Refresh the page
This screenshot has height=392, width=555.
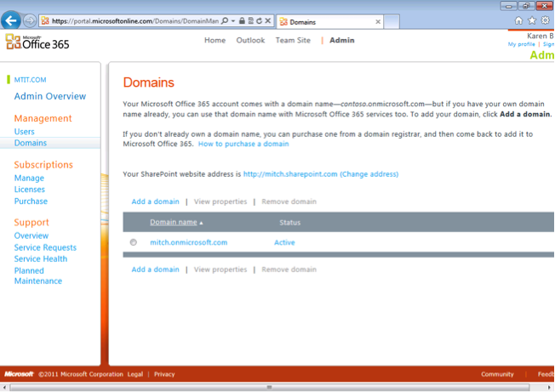259,21
